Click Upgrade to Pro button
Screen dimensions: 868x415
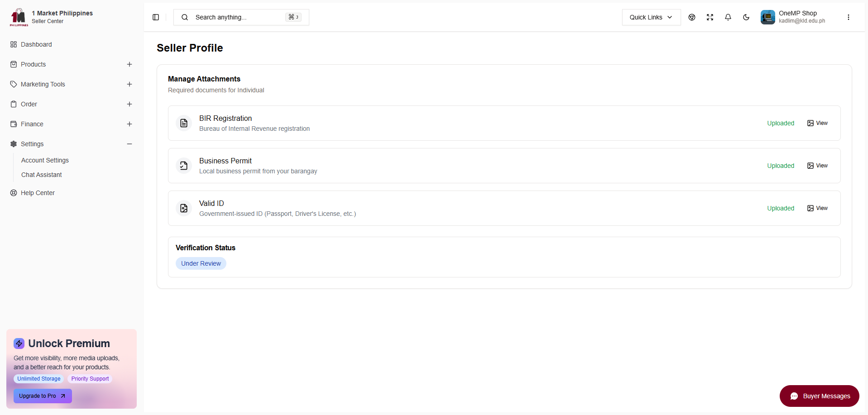click(x=43, y=396)
